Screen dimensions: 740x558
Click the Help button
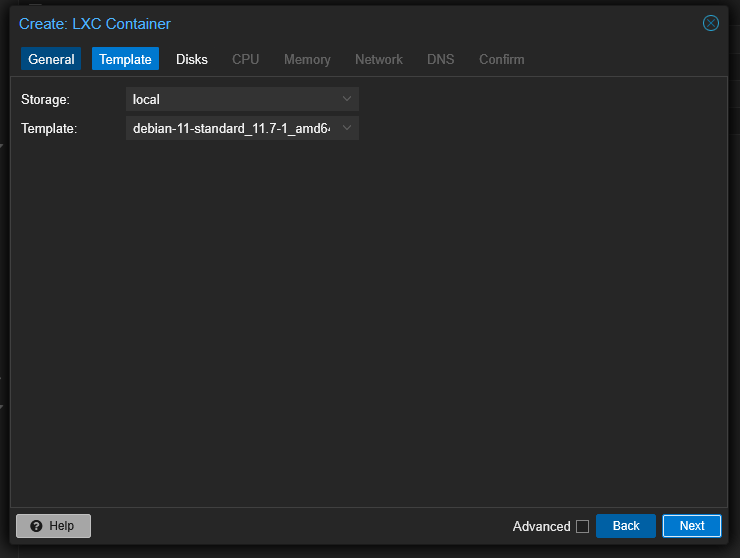point(53,526)
